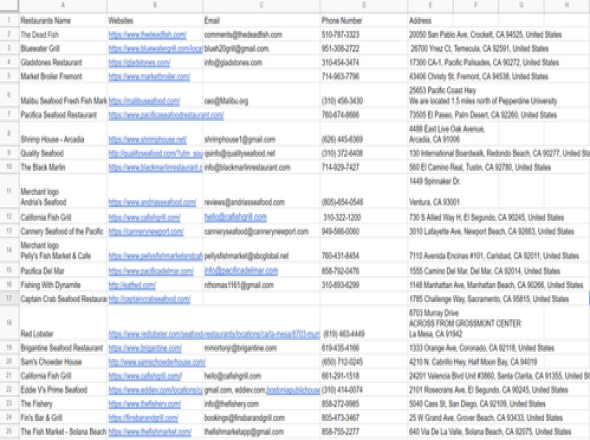Click the Phone Number header cell

364,20
